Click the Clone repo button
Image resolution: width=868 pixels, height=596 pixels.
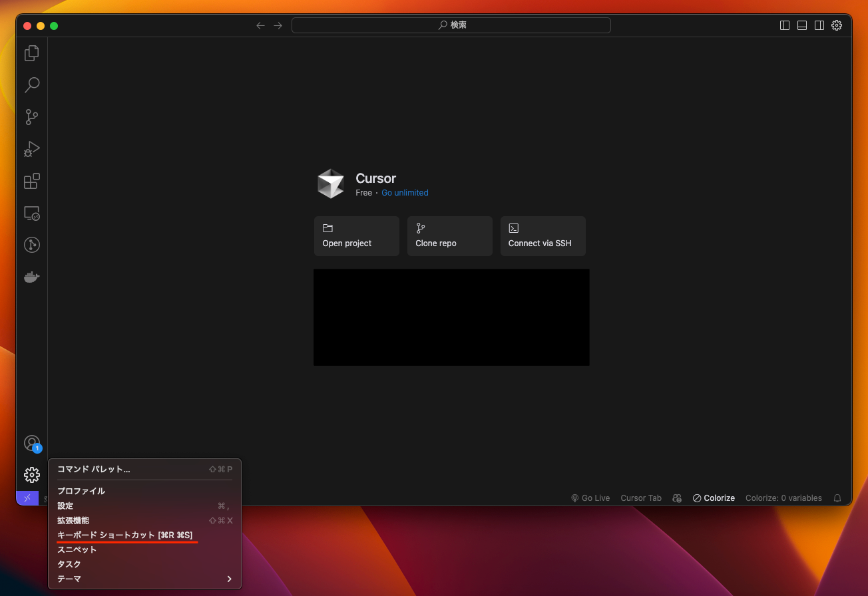[449, 235]
